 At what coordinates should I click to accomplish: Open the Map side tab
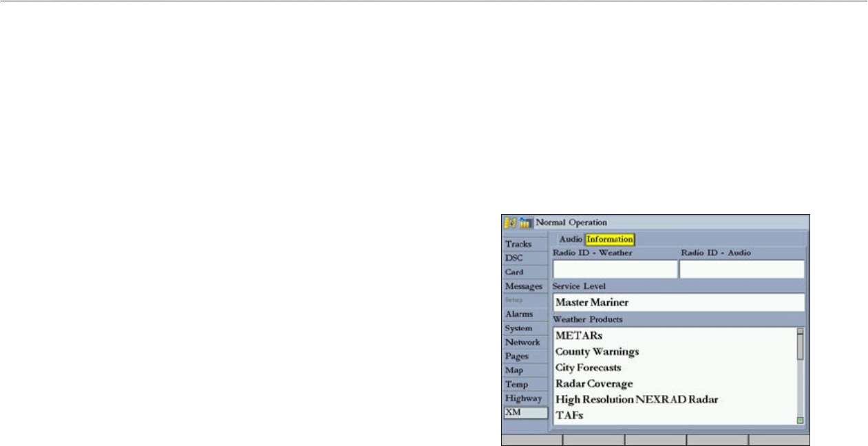(525, 370)
